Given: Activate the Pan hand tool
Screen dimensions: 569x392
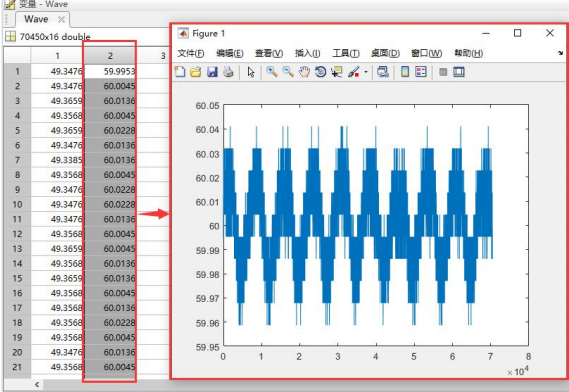Looking at the screenshot, I should [304, 72].
